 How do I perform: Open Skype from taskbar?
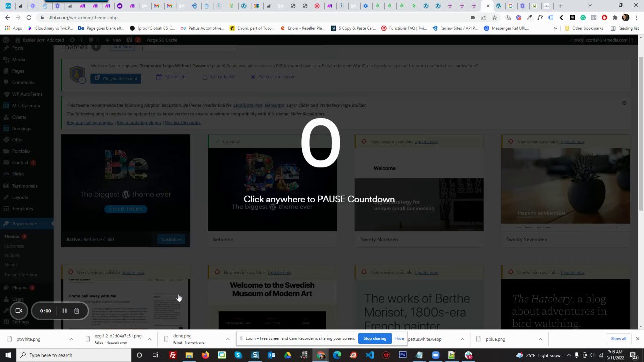point(238,355)
